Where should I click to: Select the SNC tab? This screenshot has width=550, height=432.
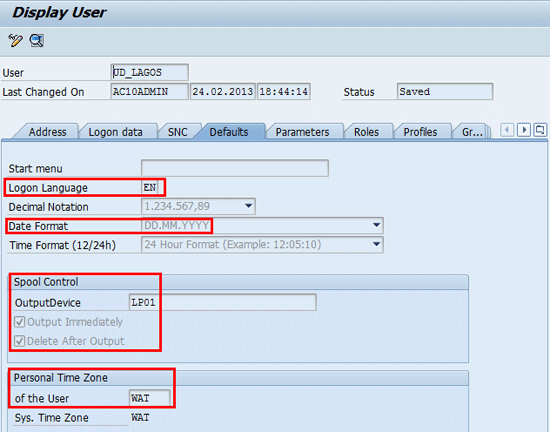pos(177,132)
